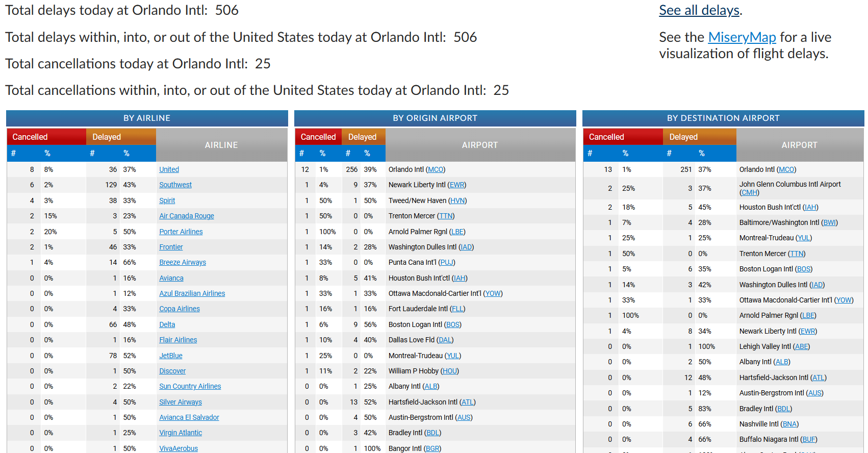Select the Air Canada Rouge link
This screenshot has width=868, height=453.
tap(186, 216)
